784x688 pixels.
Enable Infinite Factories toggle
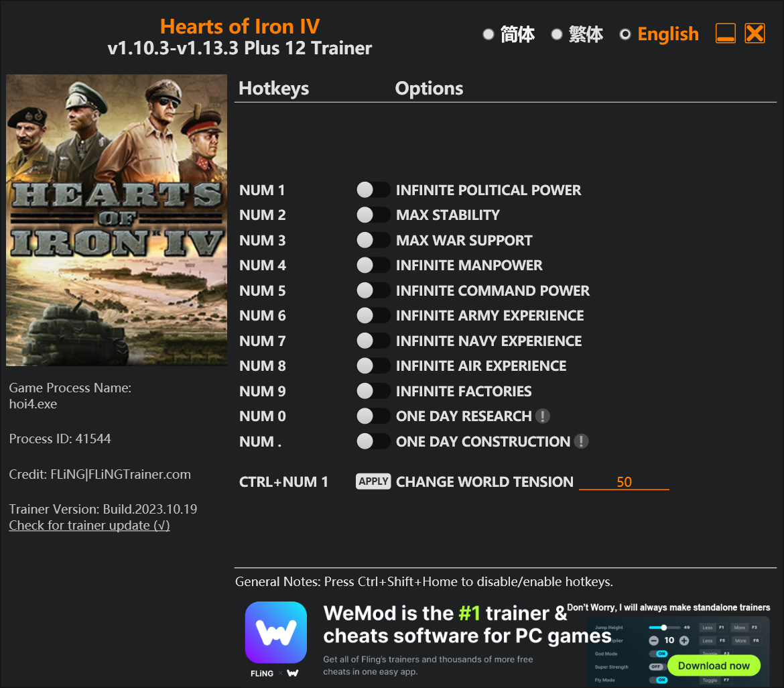[x=373, y=391]
